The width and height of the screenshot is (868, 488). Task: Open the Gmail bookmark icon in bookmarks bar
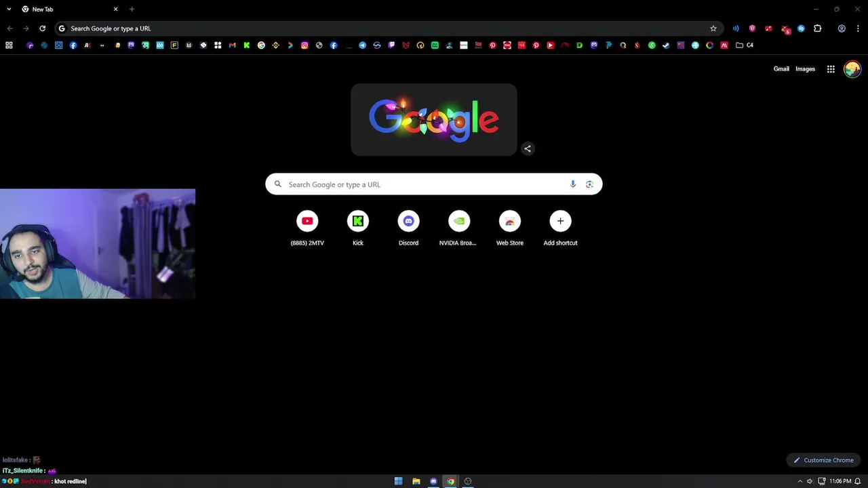(232, 45)
